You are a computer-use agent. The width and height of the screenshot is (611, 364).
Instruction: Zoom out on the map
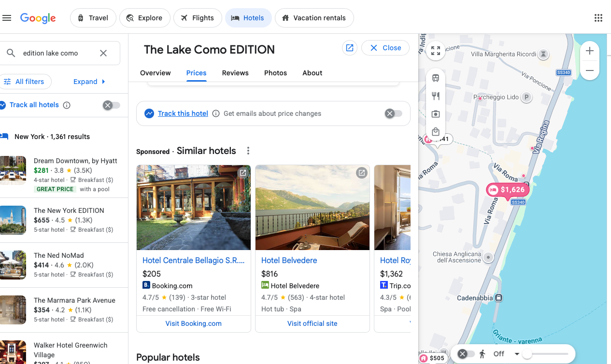[590, 70]
